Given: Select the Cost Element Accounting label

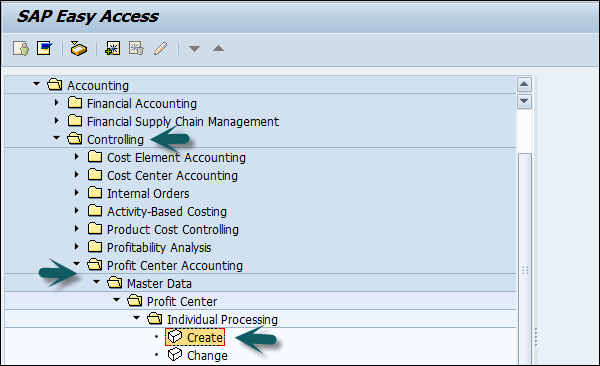Looking at the screenshot, I should click(176, 158).
